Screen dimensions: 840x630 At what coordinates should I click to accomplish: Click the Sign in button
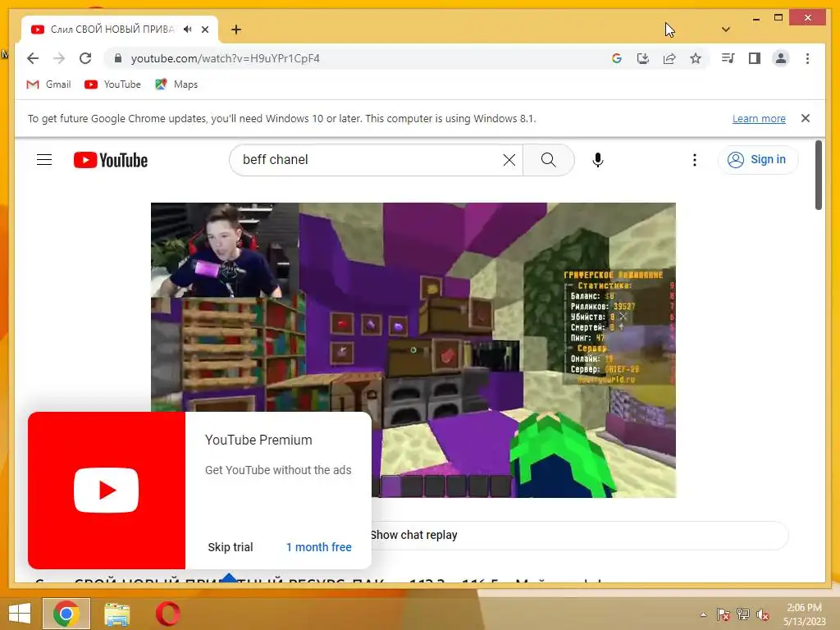point(757,160)
